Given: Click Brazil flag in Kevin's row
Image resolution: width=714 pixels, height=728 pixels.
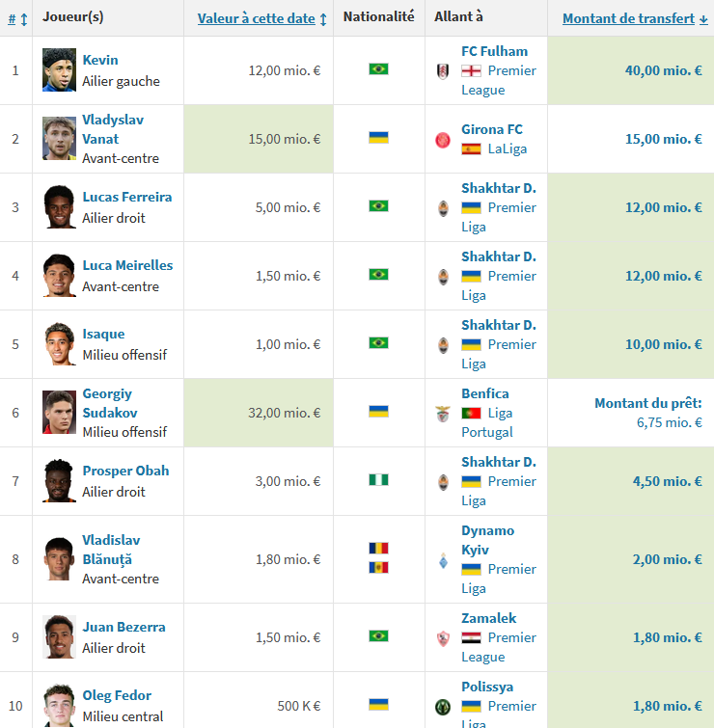Looking at the screenshot, I should (378, 69).
